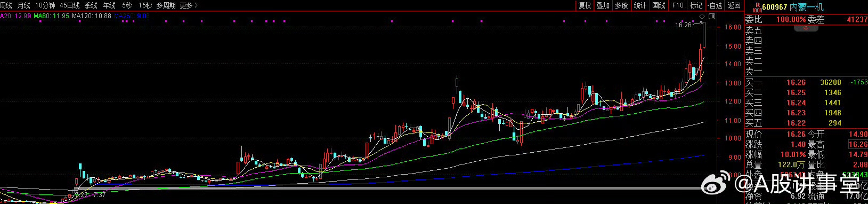
Task: Toggle -自选 watchlist removal
Action: (x=715, y=5)
